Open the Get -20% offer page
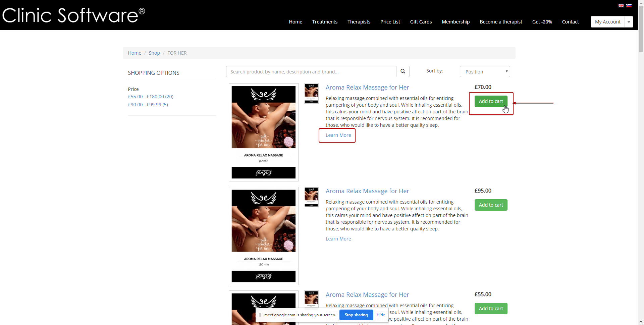 click(542, 22)
